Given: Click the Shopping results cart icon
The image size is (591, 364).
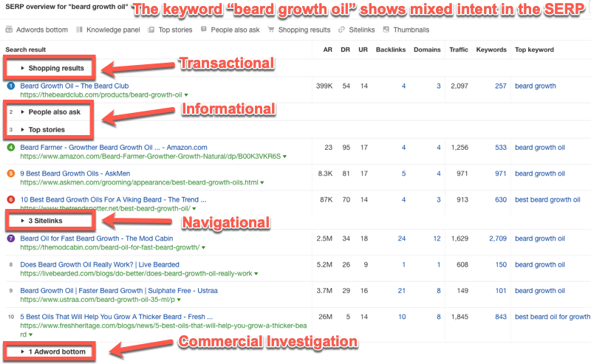Looking at the screenshot, I should click(271, 30).
